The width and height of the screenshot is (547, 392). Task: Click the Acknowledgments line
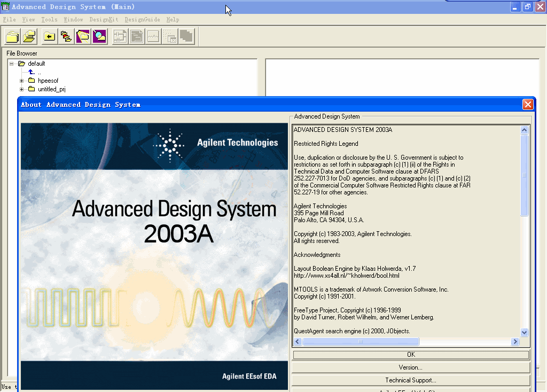317,255
